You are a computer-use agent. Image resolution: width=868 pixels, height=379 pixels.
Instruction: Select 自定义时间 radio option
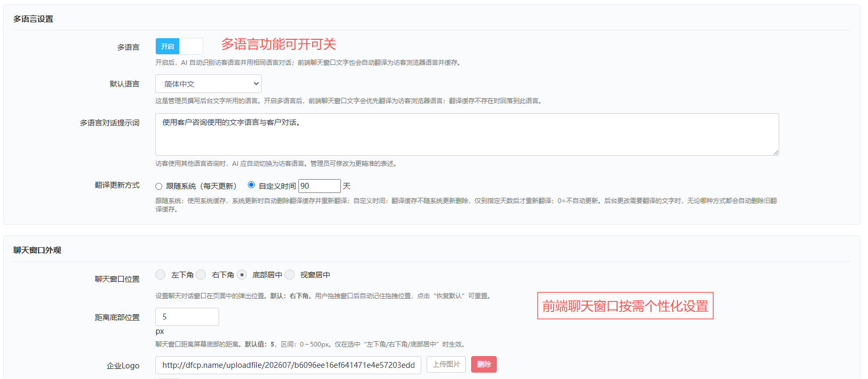click(x=251, y=185)
